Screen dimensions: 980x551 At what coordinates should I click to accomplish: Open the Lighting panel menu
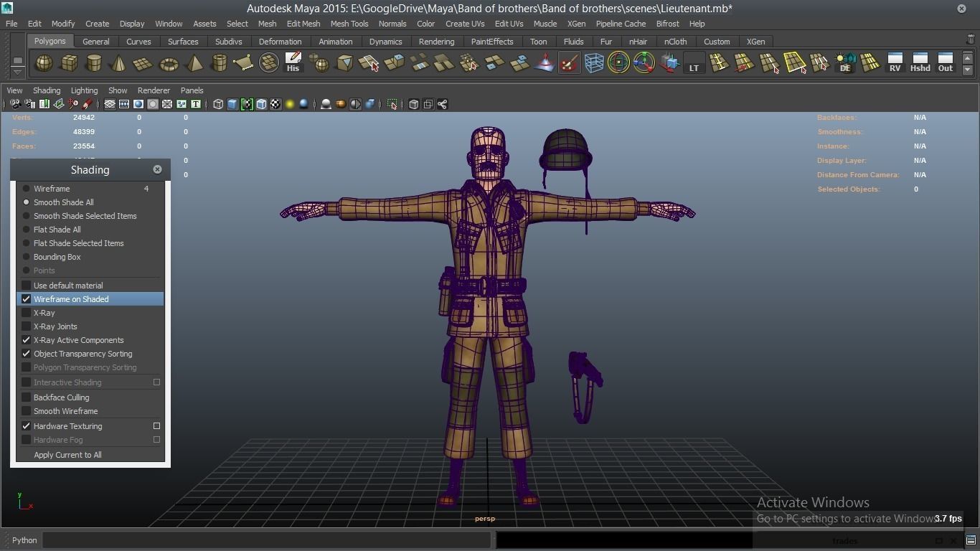click(84, 90)
